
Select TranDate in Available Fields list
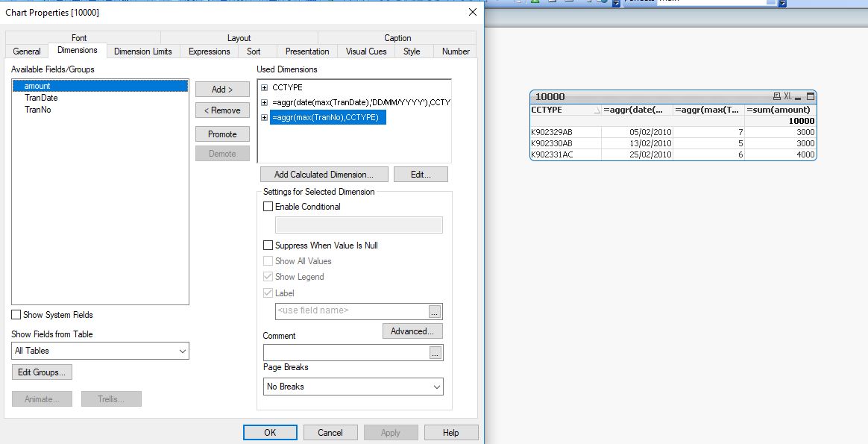pos(41,98)
